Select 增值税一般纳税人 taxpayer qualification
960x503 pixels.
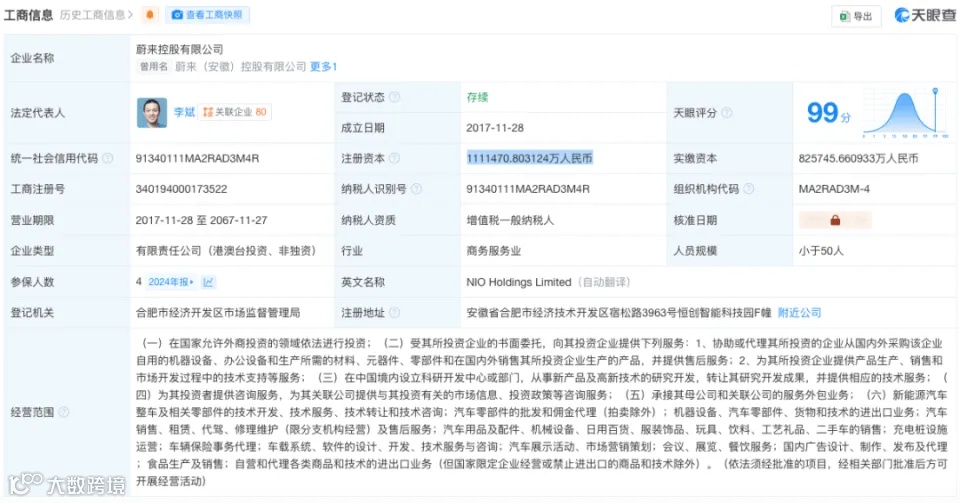click(510, 220)
